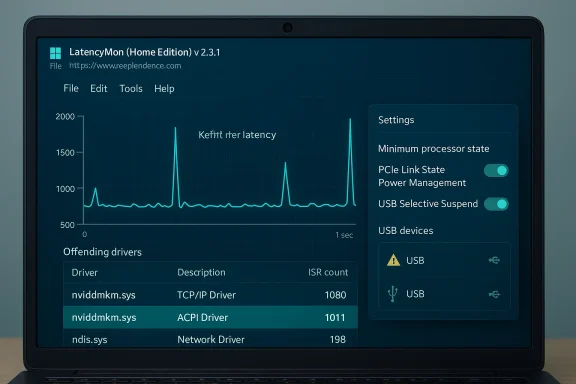Screen dimensions: 576x384
Task: Open the Edit menu
Action: pyautogui.click(x=98, y=89)
